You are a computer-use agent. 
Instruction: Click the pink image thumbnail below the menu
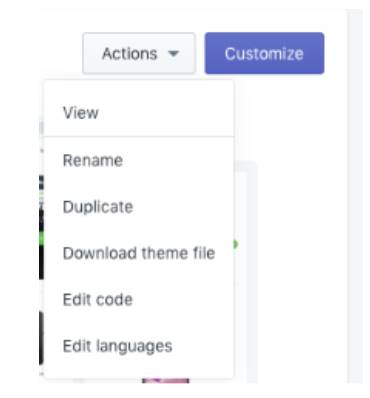pyautogui.click(x=166, y=381)
